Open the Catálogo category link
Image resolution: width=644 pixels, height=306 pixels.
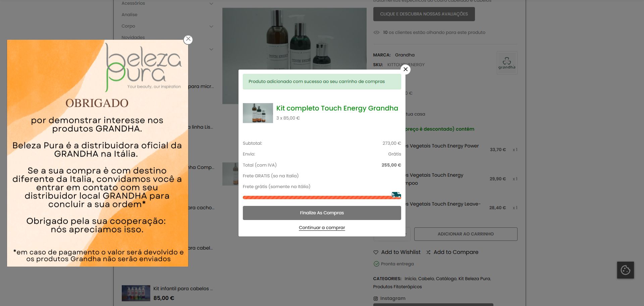tap(446, 279)
